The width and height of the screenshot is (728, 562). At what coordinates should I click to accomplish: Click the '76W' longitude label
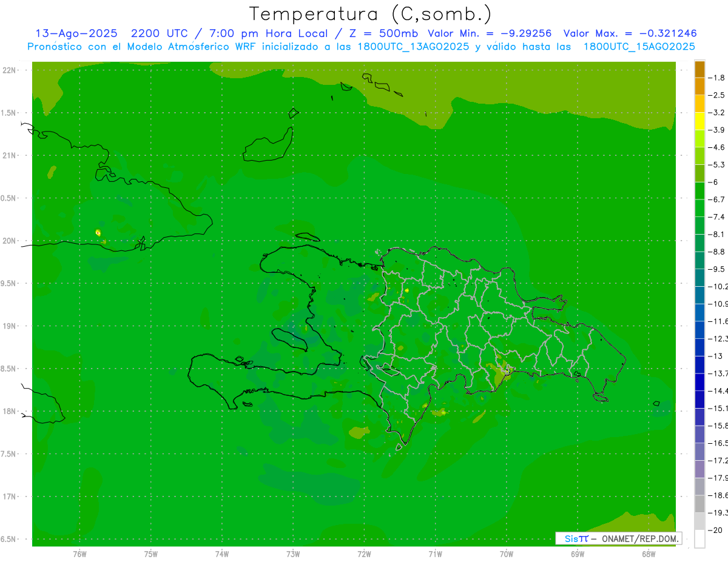pos(79,554)
